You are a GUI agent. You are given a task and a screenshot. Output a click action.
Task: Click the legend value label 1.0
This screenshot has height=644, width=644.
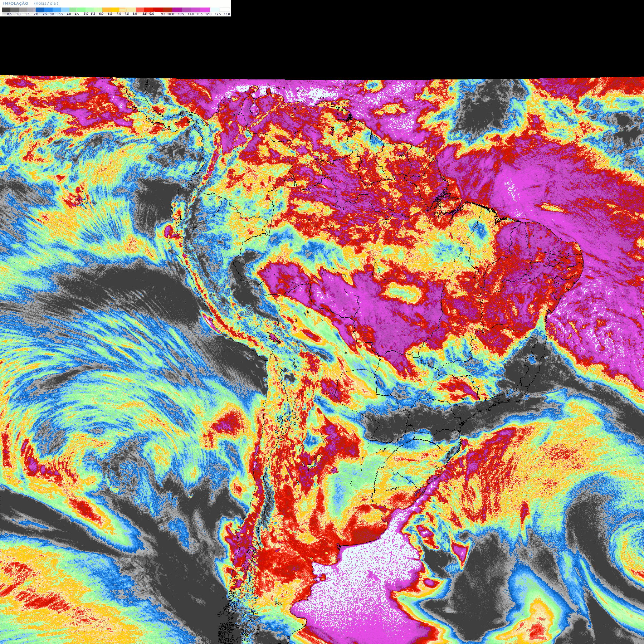coord(18,14)
